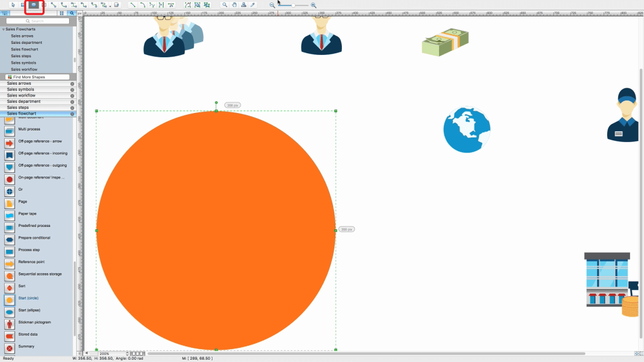Select the orange circle on canvas
This screenshot has height=362, width=644.
click(x=216, y=230)
